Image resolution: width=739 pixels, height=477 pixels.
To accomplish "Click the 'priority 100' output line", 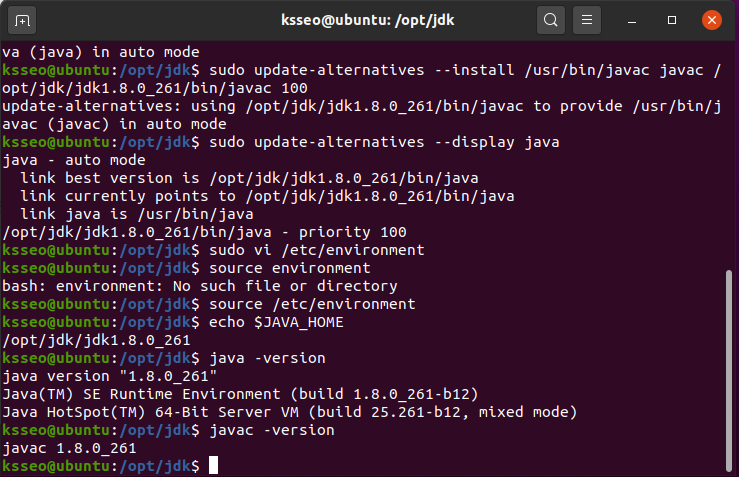I will click(204, 232).
